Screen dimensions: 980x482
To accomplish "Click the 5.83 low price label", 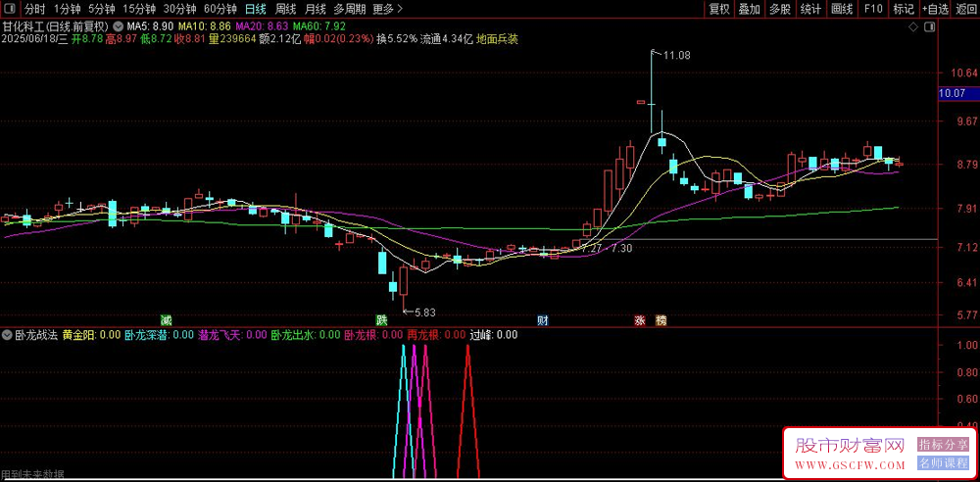I will click(424, 312).
